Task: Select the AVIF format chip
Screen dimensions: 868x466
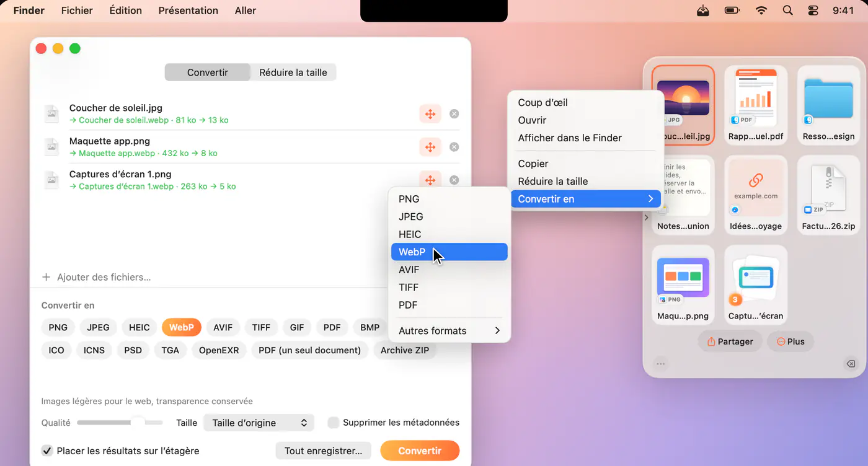Action: click(223, 327)
